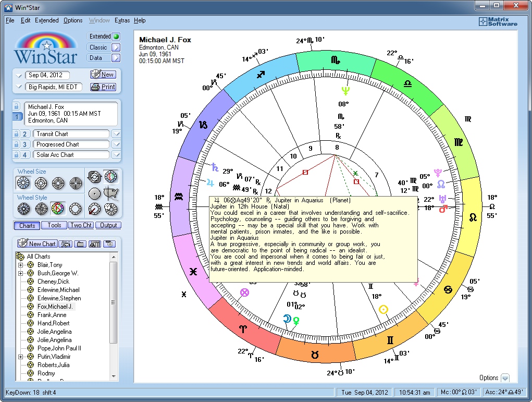Image resolution: width=532 pixels, height=402 pixels.
Task: Click the WinStar rainbow logo
Action: [46, 48]
